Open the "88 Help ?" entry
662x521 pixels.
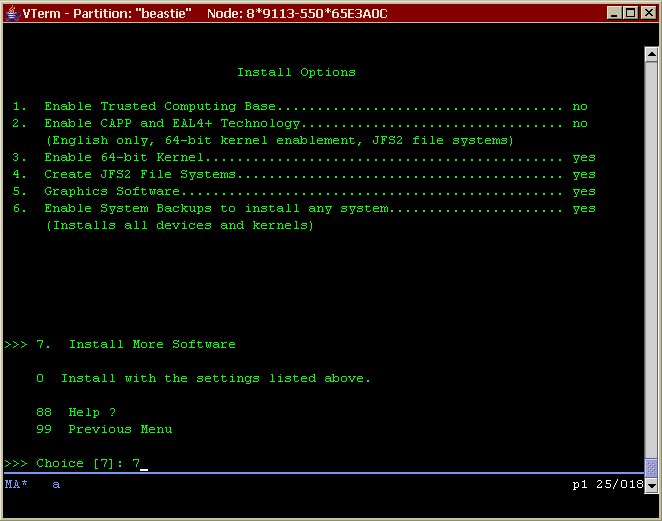91,412
